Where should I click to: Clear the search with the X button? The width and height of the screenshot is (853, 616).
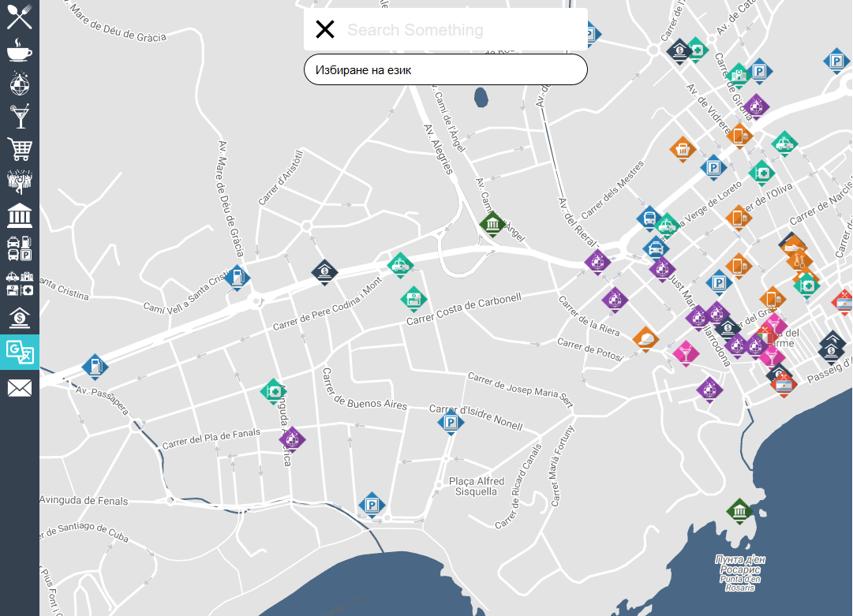click(x=325, y=29)
